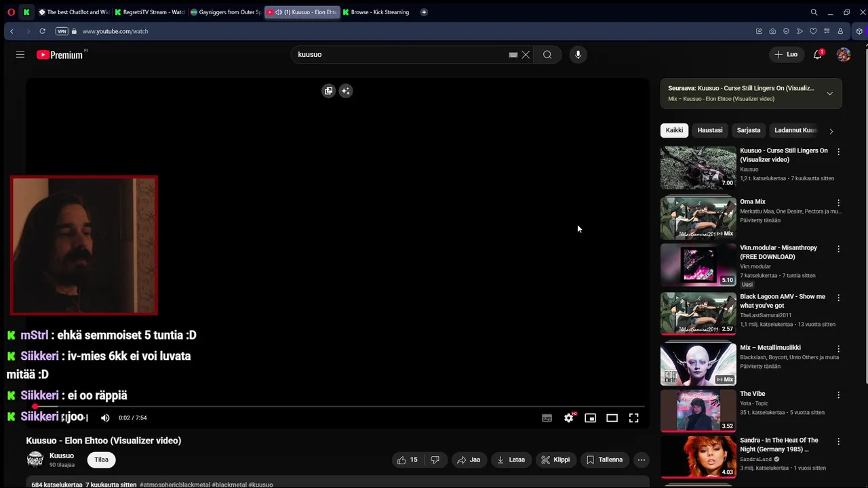Viewport: 868px width, 488px height.
Task: Save the video with Tallenna button
Action: (604, 460)
